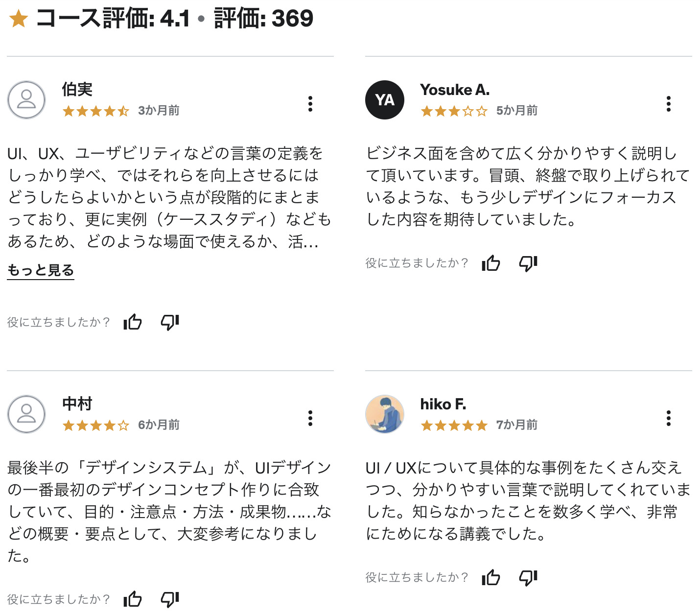The image size is (700, 616).
Task: Give a thumbs up to 伯実's review
Action: click(133, 322)
